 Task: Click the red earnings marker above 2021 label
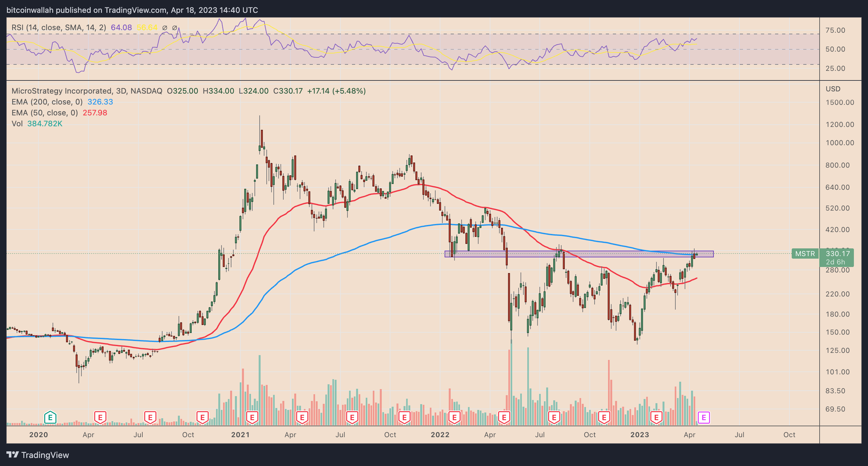pos(252,418)
